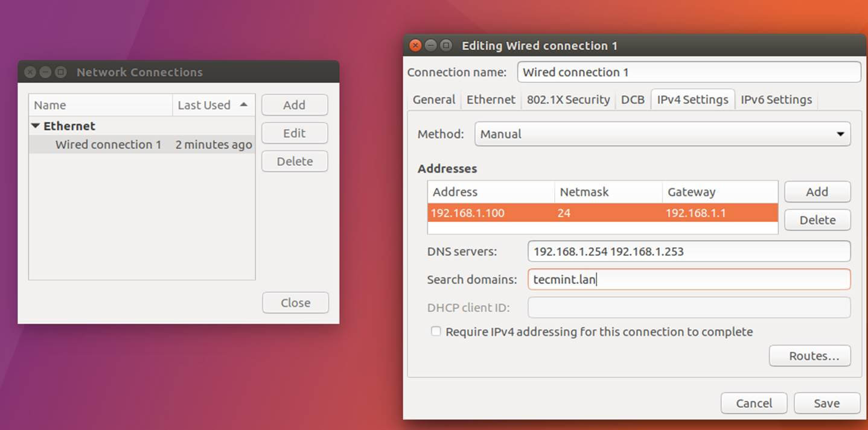Viewport: 868px width, 430px height.
Task: Cancel editing the wired connection
Action: pyautogui.click(x=754, y=403)
